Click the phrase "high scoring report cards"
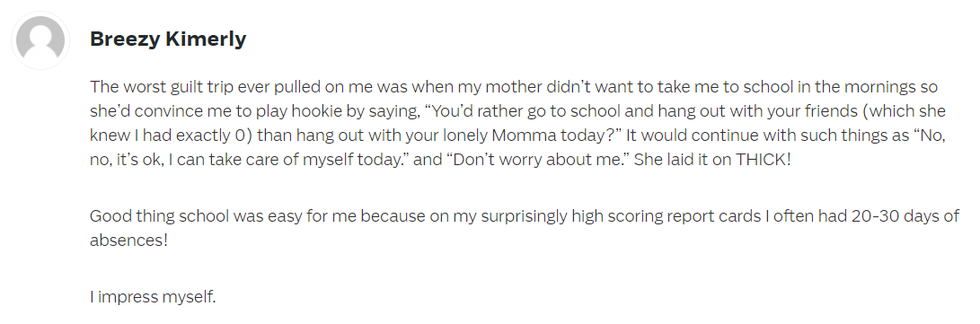 point(669,216)
